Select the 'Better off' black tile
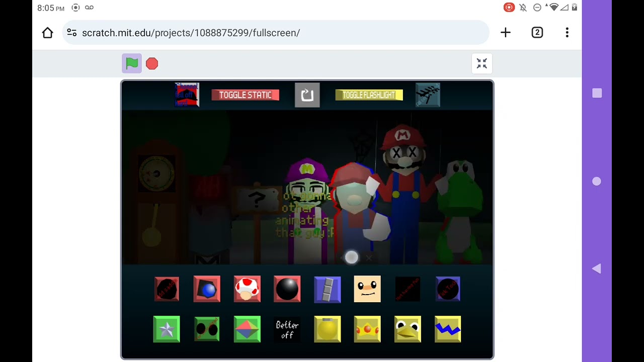The image size is (644, 362). click(287, 329)
